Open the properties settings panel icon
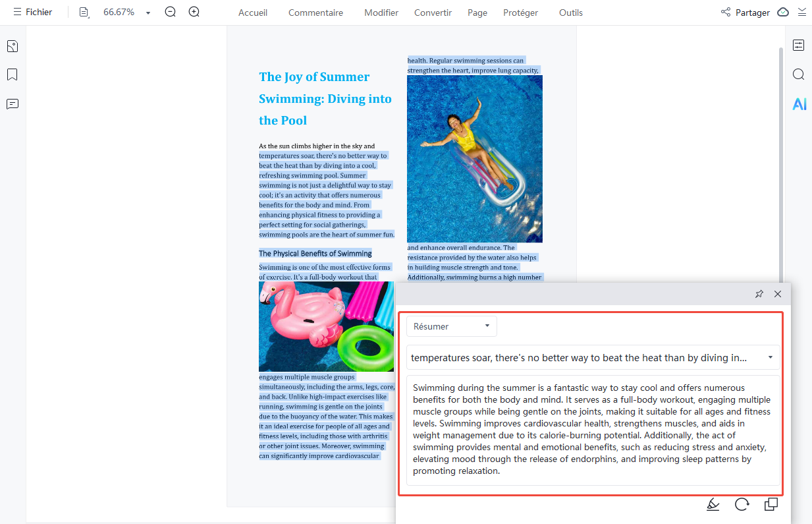Image resolution: width=812 pixels, height=524 pixels. click(x=799, y=45)
